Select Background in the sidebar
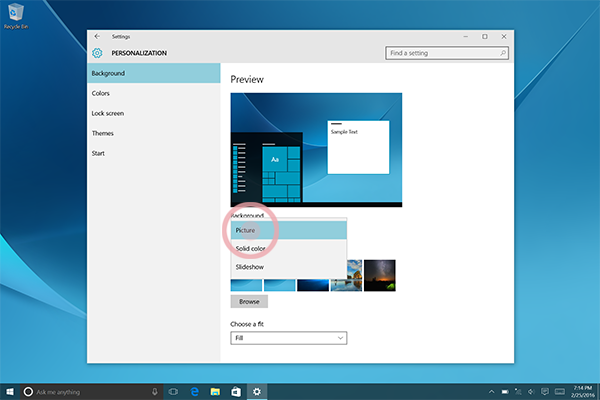 pyautogui.click(x=153, y=73)
